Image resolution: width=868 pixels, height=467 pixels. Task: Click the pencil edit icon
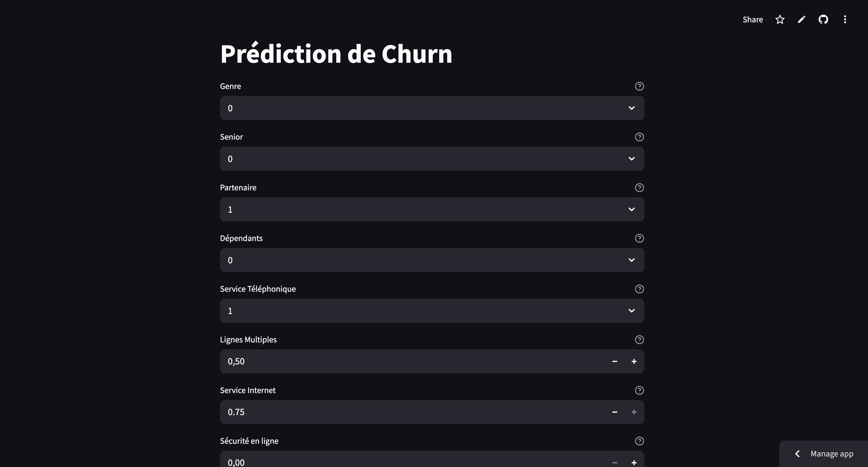(x=802, y=20)
